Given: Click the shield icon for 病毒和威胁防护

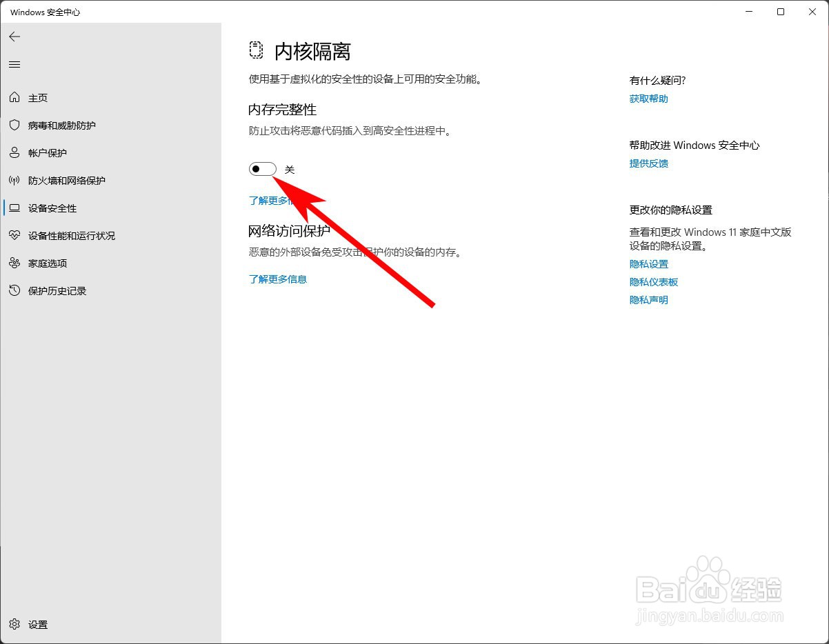Looking at the screenshot, I should coord(14,125).
